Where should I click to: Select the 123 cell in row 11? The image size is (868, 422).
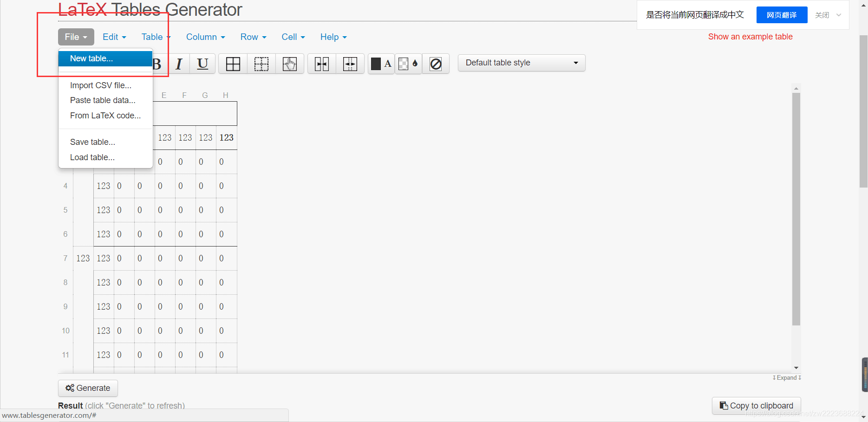pyautogui.click(x=104, y=355)
